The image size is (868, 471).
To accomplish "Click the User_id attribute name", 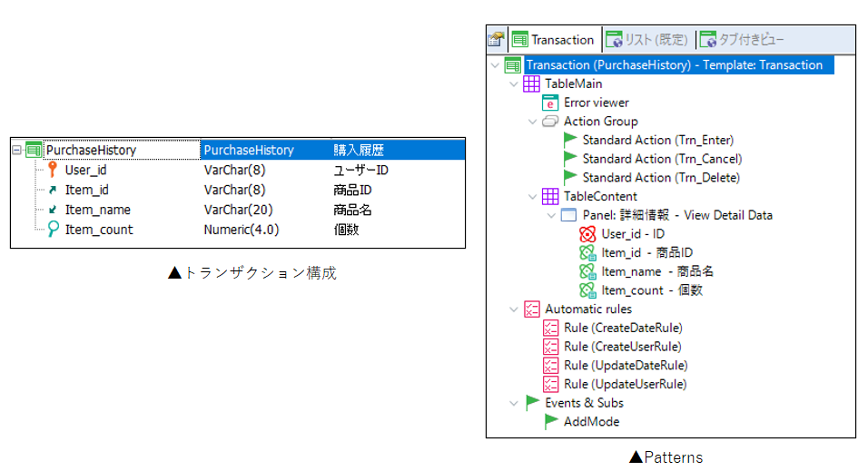I will click(86, 170).
